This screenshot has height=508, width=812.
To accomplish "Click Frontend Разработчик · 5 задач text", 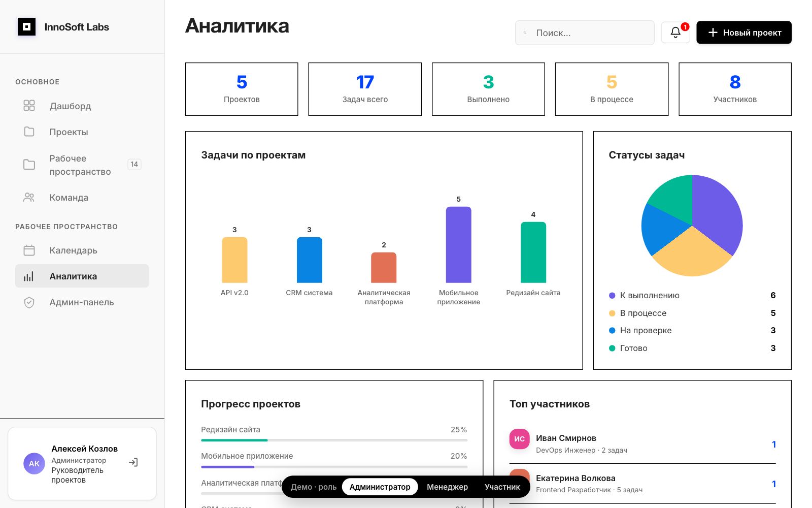I will 589,490.
